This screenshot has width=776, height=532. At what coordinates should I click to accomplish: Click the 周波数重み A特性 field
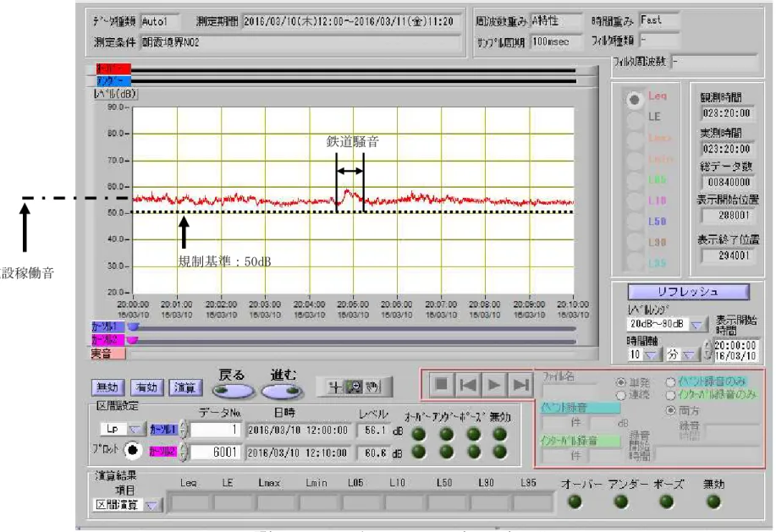(556, 21)
